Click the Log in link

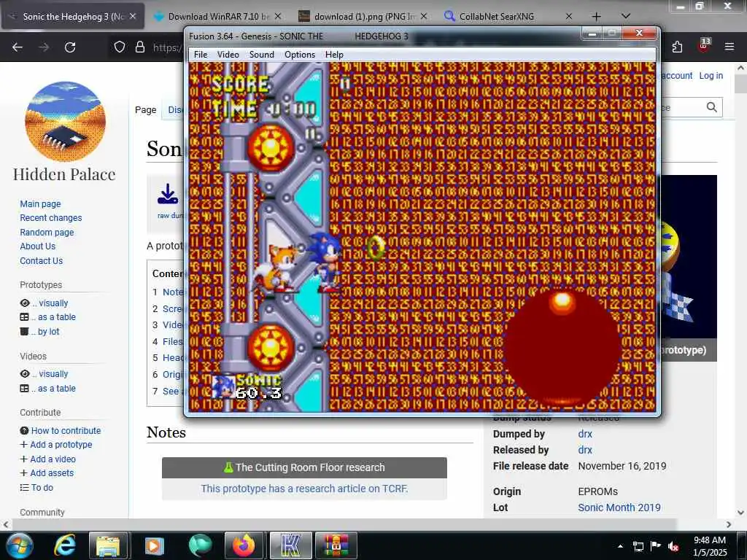click(711, 76)
